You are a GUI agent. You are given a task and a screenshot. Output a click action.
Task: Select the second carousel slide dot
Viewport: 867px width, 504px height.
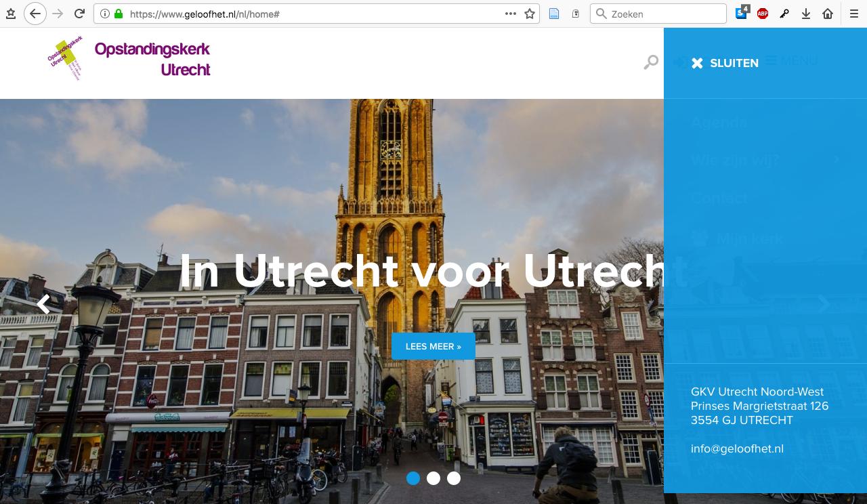tap(433, 478)
